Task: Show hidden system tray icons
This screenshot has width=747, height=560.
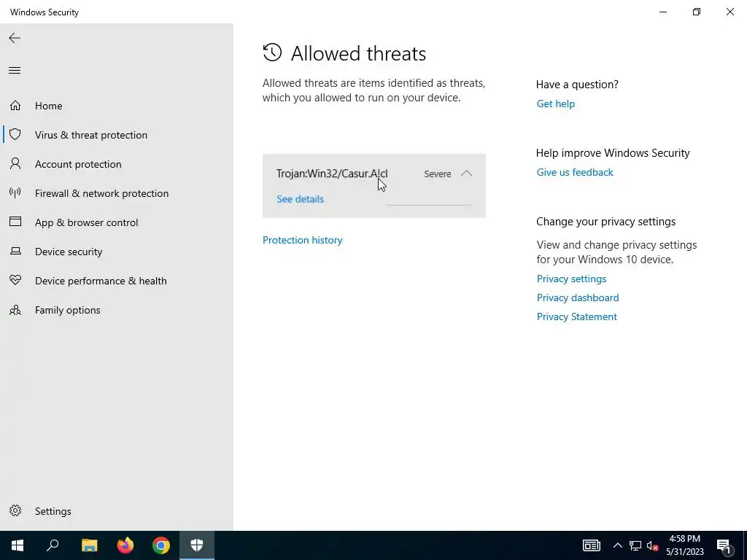Action: tap(617, 545)
